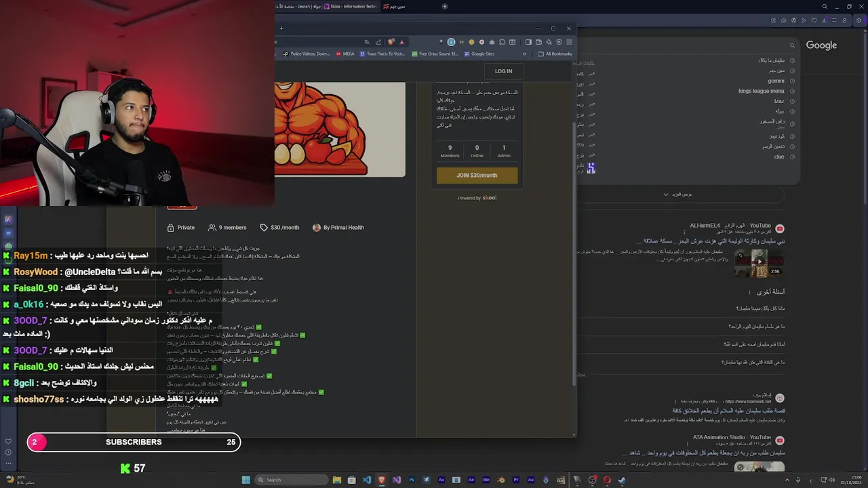Image resolution: width=868 pixels, height=488 pixels.
Task: Open a new tab in front Brave window
Action: pyautogui.click(x=281, y=28)
